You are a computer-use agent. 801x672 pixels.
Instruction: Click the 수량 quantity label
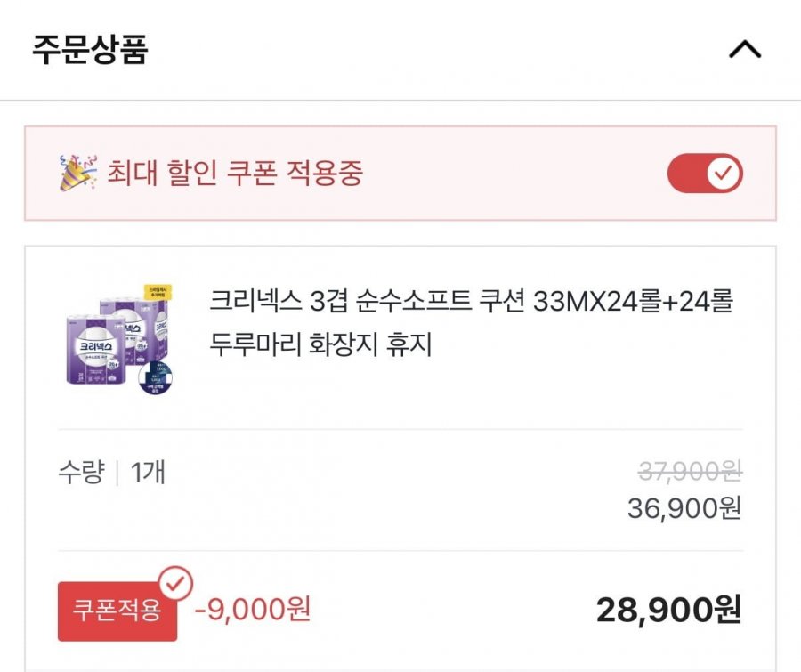pyautogui.click(x=82, y=472)
